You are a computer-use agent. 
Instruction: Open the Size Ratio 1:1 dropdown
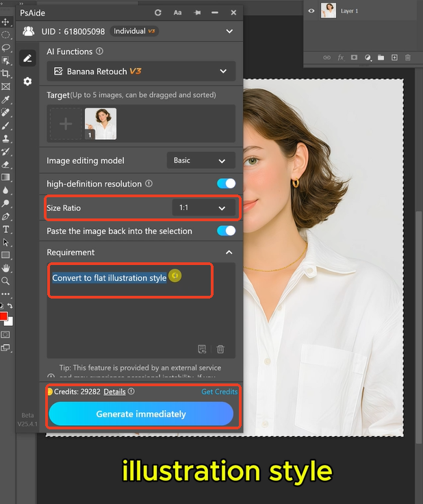pos(204,207)
